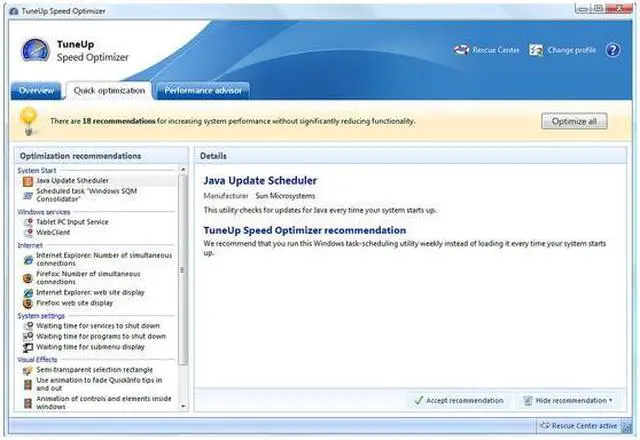The width and height of the screenshot is (640, 440).
Task: Click the Internet group header
Action: (30, 245)
